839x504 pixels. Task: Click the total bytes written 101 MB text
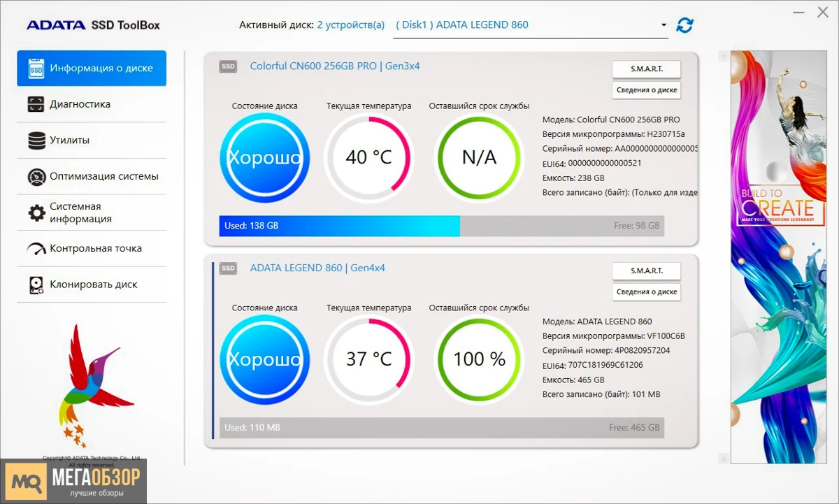tap(601, 394)
